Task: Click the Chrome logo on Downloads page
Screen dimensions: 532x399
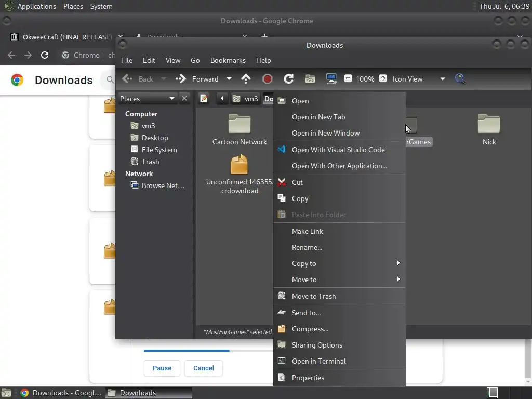Action: (x=17, y=80)
